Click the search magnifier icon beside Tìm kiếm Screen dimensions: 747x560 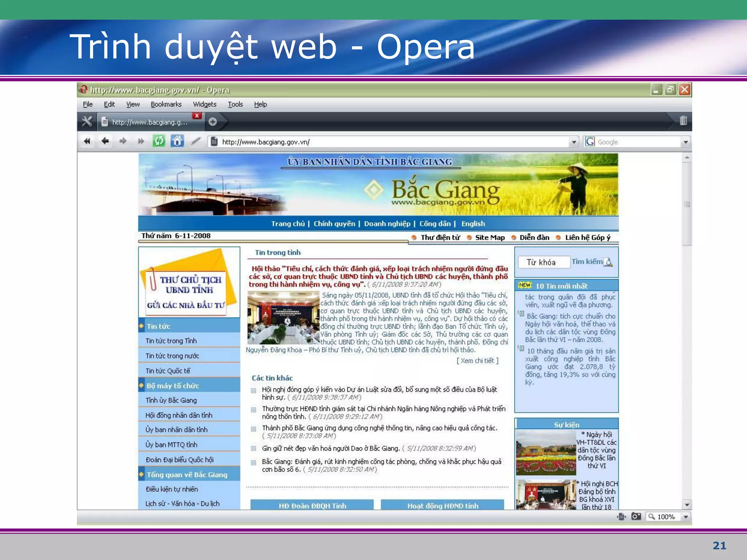pos(608,262)
